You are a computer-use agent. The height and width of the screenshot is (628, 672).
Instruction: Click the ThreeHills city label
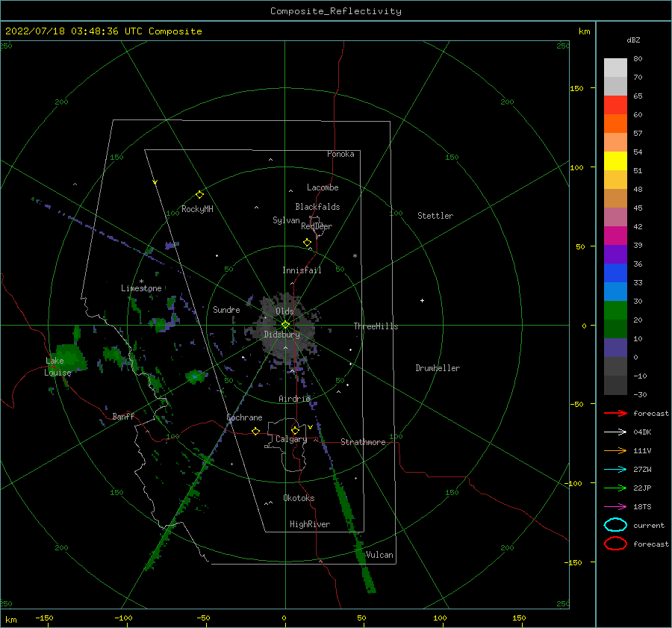coord(376,326)
